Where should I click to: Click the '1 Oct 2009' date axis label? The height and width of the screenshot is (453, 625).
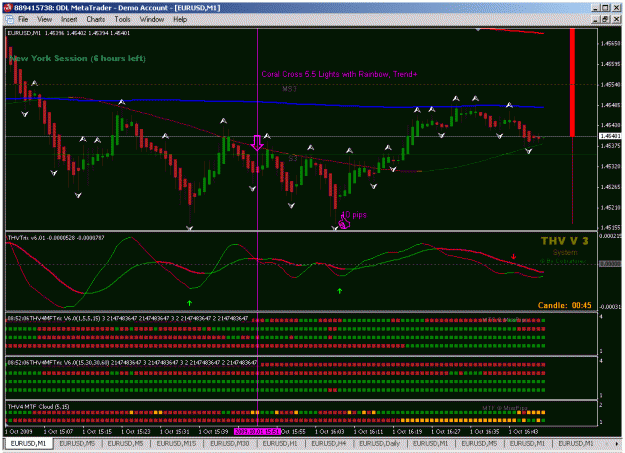19,431
